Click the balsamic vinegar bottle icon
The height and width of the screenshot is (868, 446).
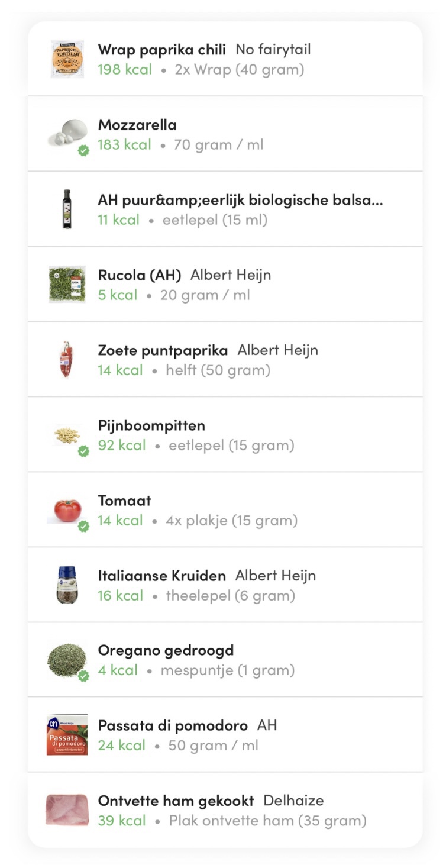tap(67, 209)
